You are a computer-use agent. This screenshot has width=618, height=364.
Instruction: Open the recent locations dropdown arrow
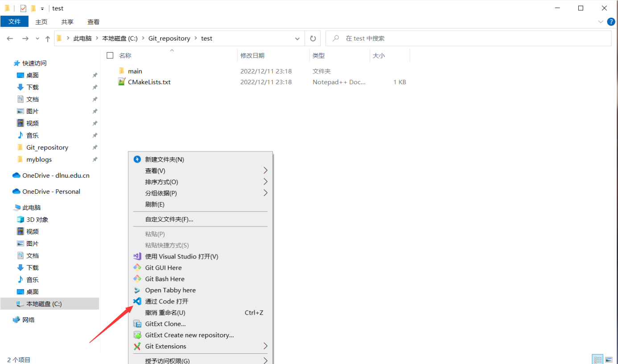click(x=37, y=39)
